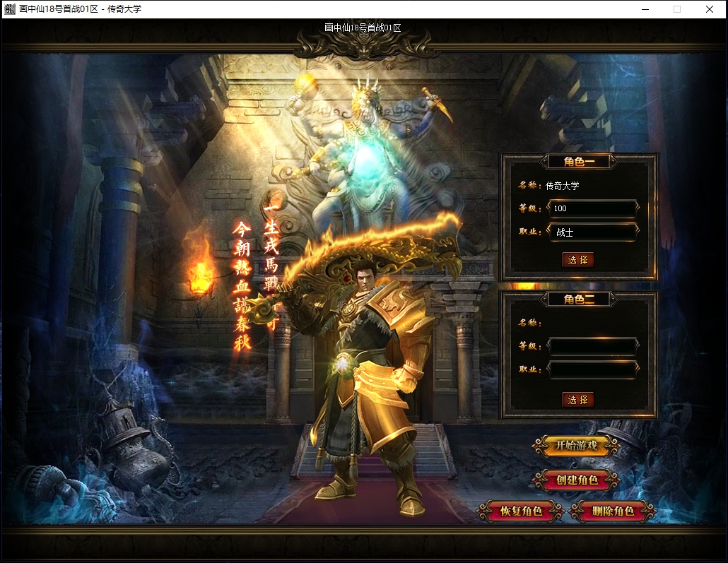
Task: Click the empty 职业 field in 角色二
Action: (593, 369)
